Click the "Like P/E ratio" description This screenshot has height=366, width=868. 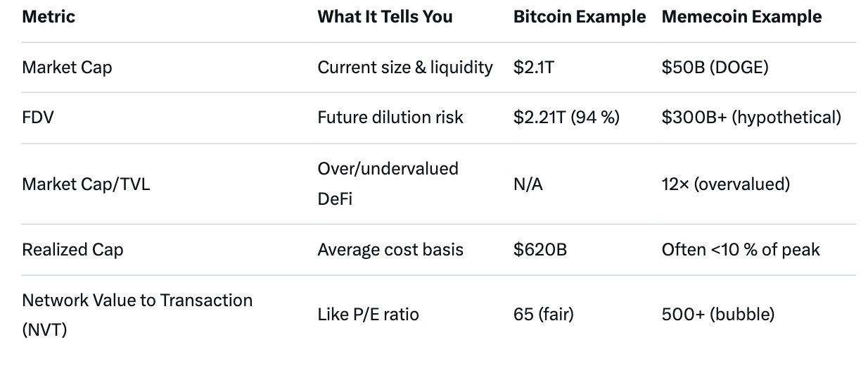coord(368,314)
